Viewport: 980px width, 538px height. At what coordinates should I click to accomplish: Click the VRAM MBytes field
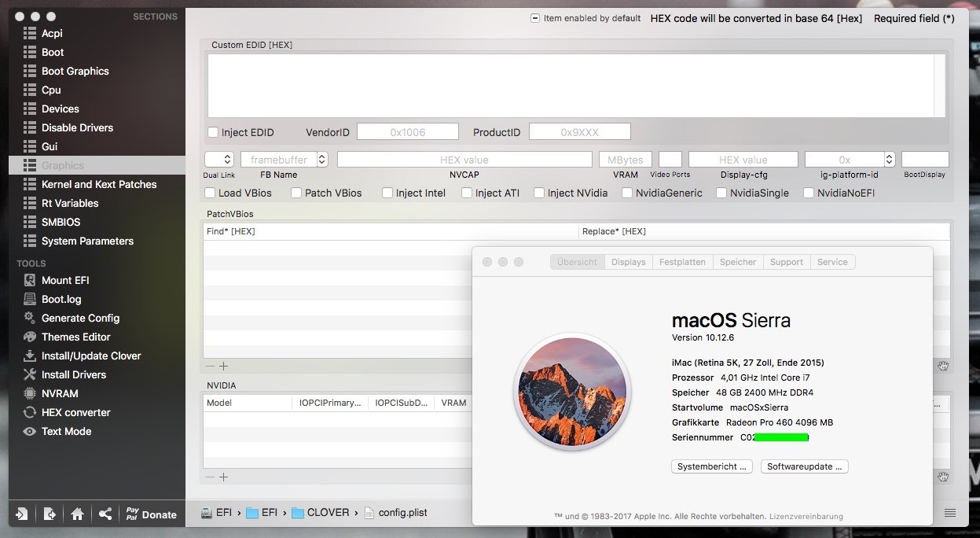(x=626, y=160)
